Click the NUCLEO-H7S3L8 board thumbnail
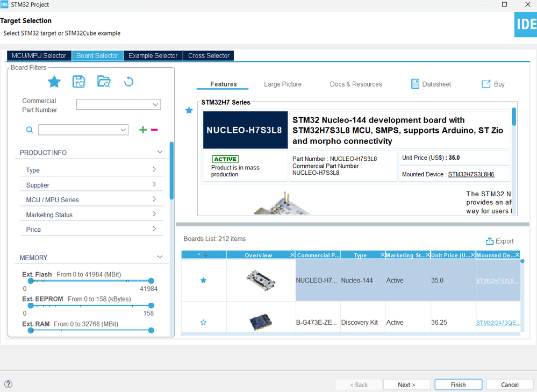 (261, 280)
